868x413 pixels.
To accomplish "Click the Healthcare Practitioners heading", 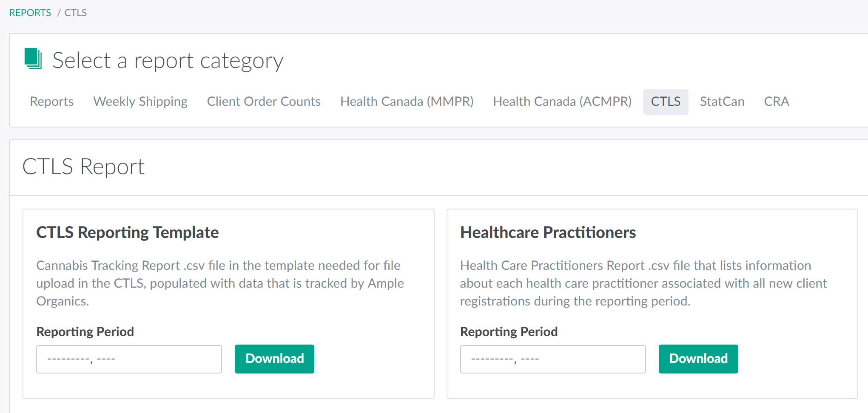I will [548, 232].
